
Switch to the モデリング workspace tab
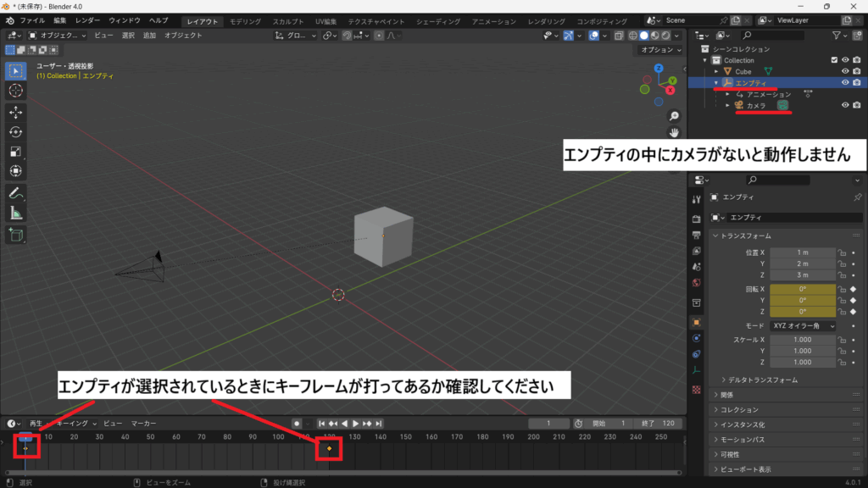[x=246, y=21]
